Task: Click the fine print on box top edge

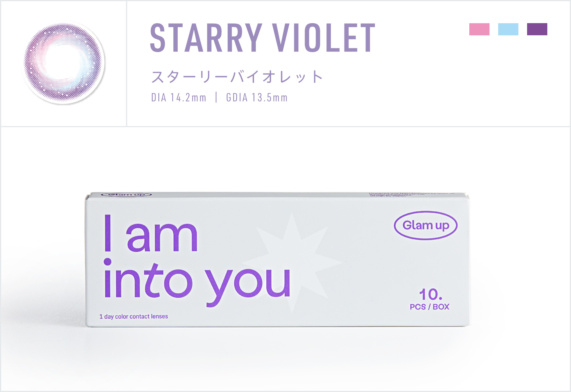Action: [411, 194]
